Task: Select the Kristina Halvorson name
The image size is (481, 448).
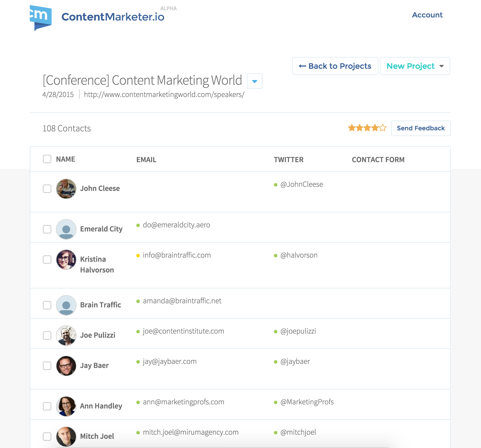Action: 97,265
